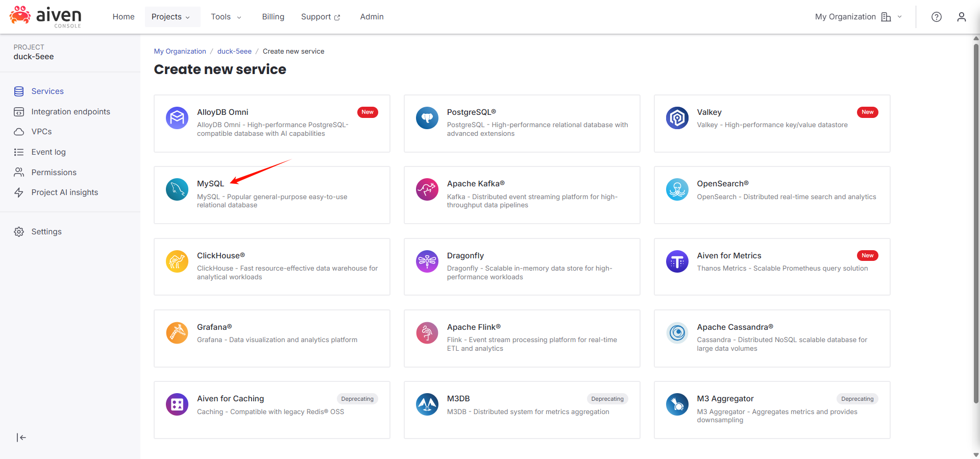Click the Grafana service icon
This screenshot has width=980, height=459.
click(x=177, y=333)
